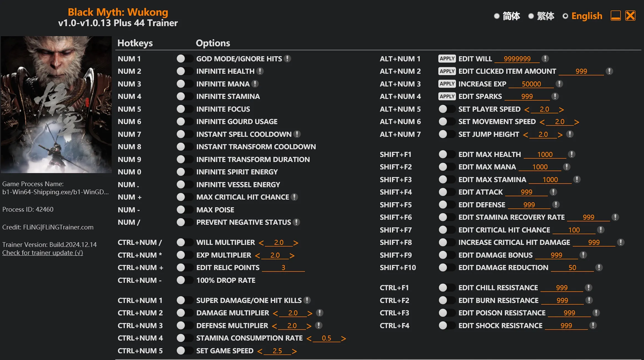Click info icon next to God Mode option
This screenshot has width=644, height=360.
(287, 59)
